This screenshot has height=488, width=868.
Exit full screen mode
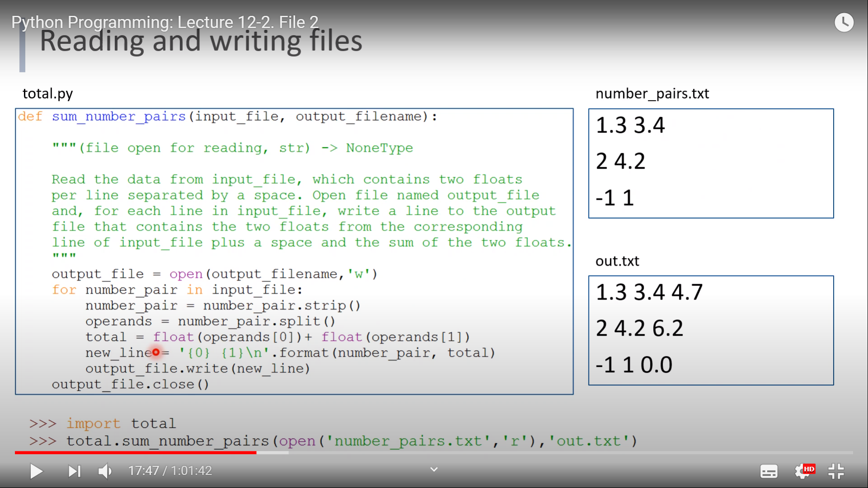(x=836, y=471)
